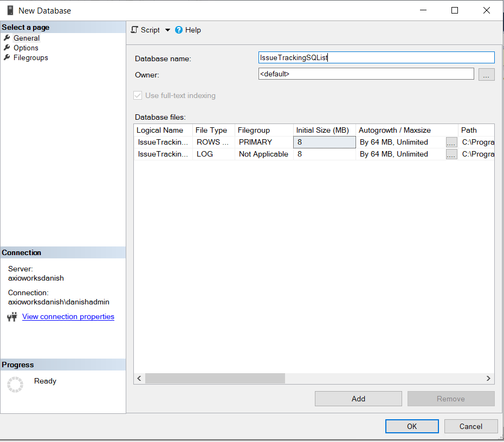
Task: Open View connection properties link
Action: pos(68,316)
